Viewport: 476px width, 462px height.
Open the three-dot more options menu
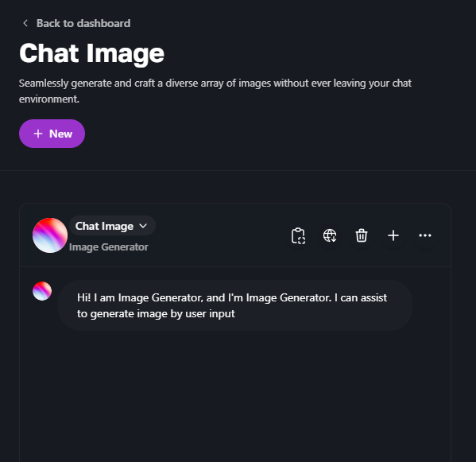(425, 235)
